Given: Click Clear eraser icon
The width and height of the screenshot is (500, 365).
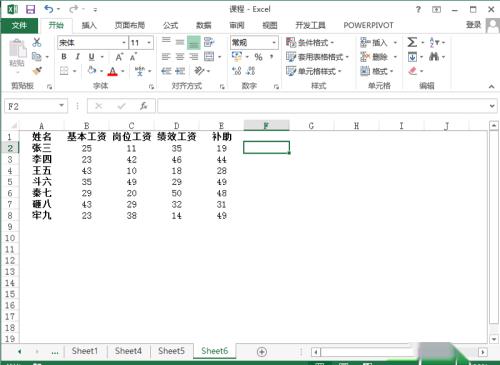Looking at the screenshot, I should click(x=413, y=71).
